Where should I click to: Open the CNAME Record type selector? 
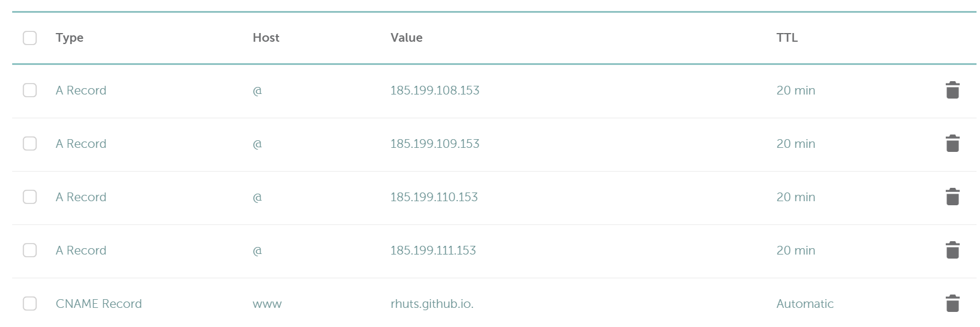99,304
